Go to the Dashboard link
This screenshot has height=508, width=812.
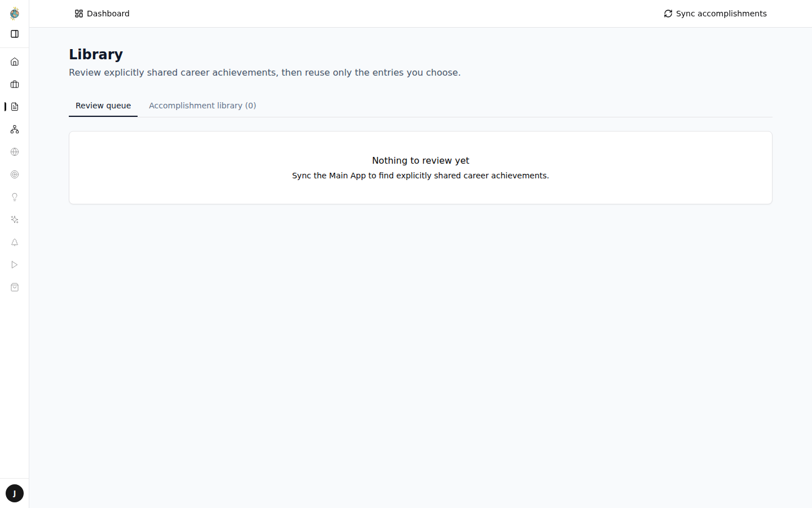(x=102, y=14)
